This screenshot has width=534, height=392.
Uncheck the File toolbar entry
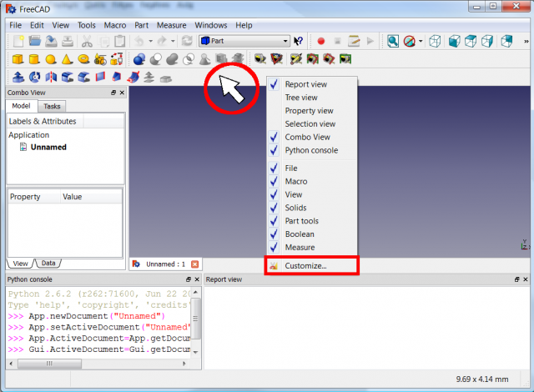(x=291, y=168)
